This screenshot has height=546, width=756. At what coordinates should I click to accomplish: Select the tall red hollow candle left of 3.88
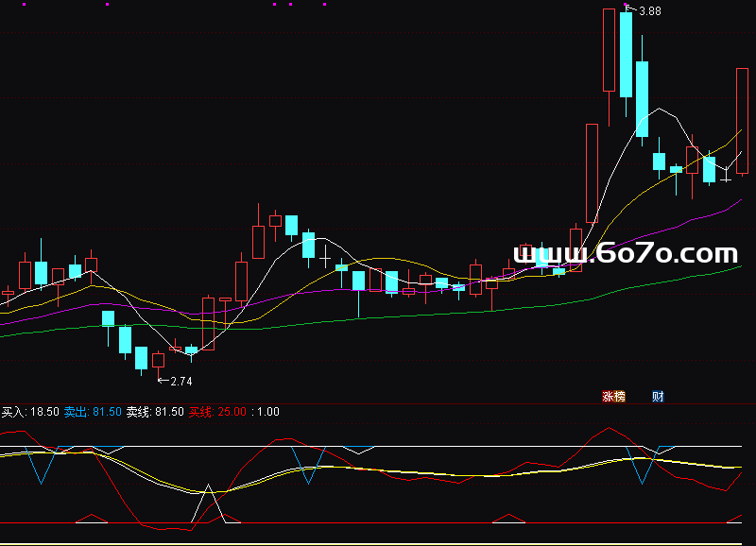(x=610, y=52)
